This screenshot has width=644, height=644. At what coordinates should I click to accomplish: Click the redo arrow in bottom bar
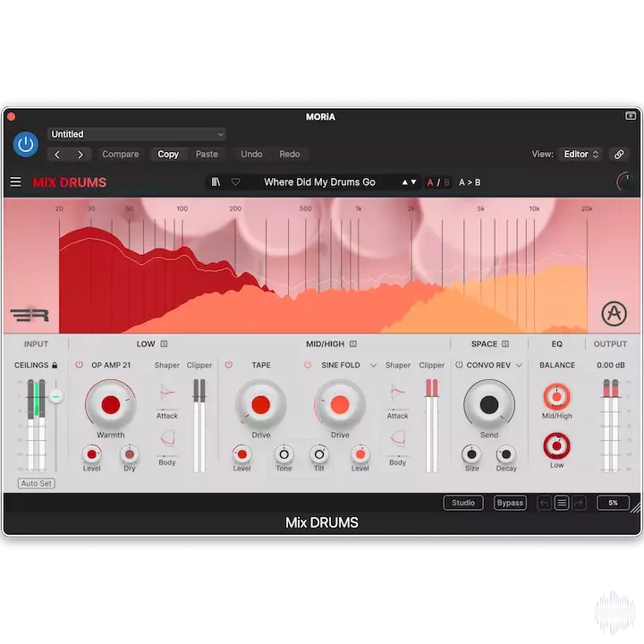click(x=579, y=503)
